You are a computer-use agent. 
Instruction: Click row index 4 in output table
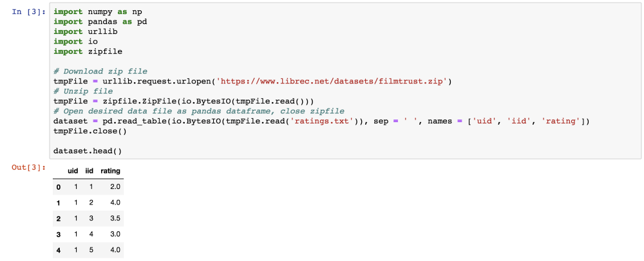coord(59,249)
